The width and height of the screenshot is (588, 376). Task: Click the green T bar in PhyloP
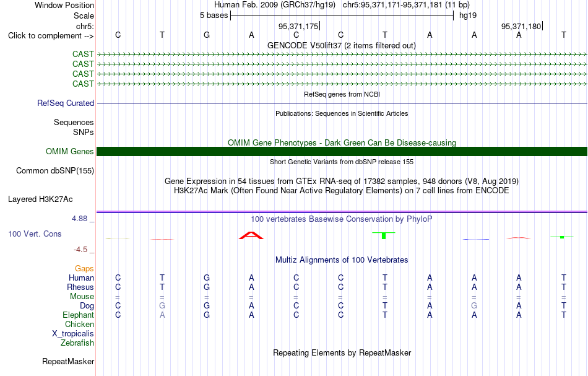pos(384,235)
